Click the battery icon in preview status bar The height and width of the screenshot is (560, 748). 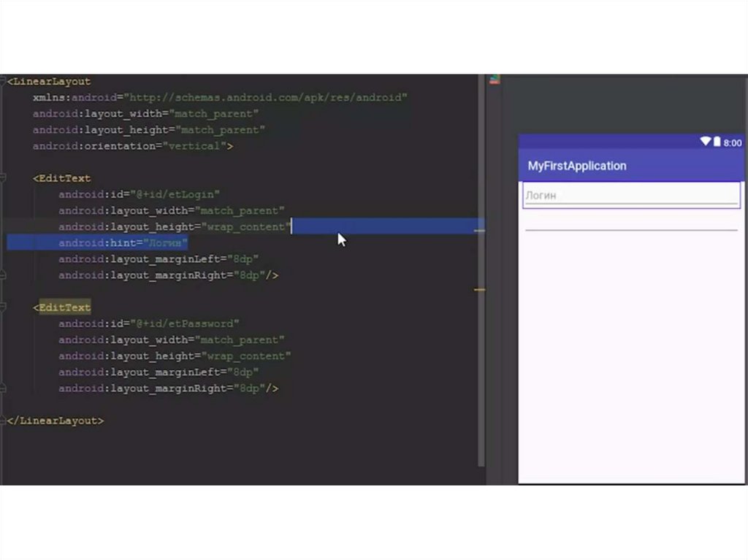[717, 141]
